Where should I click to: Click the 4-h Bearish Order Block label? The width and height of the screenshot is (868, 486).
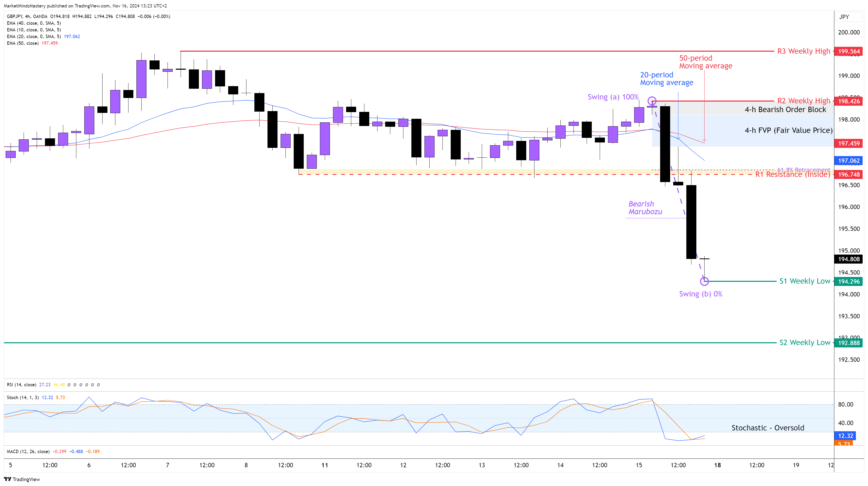pyautogui.click(x=785, y=110)
